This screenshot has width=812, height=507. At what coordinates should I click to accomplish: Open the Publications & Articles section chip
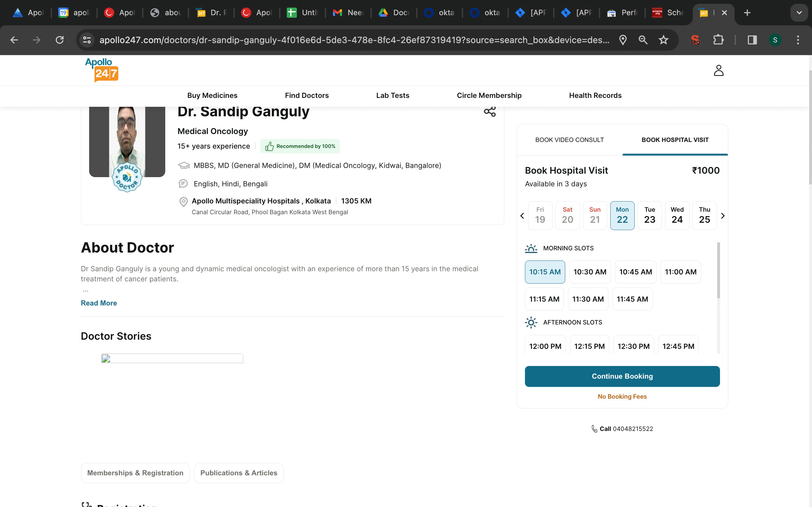click(x=239, y=473)
